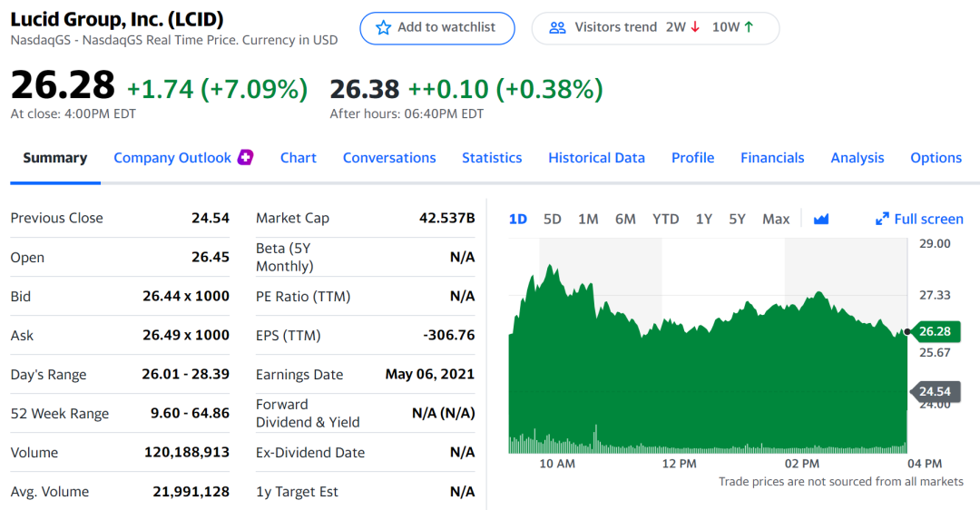Click the purple plus badge beside Company Outlook
This screenshot has height=510, width=980.
click(x=245, y=157)
